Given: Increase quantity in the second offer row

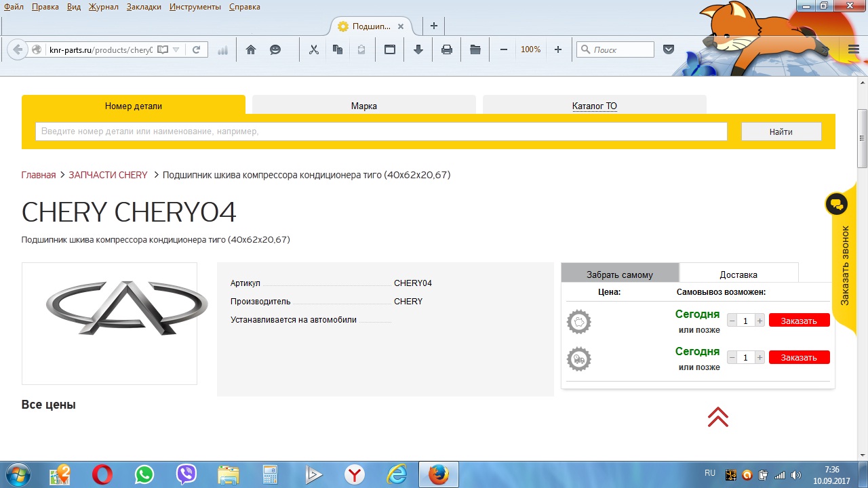Looking at the screenshot, I should [x=759, y=357].
